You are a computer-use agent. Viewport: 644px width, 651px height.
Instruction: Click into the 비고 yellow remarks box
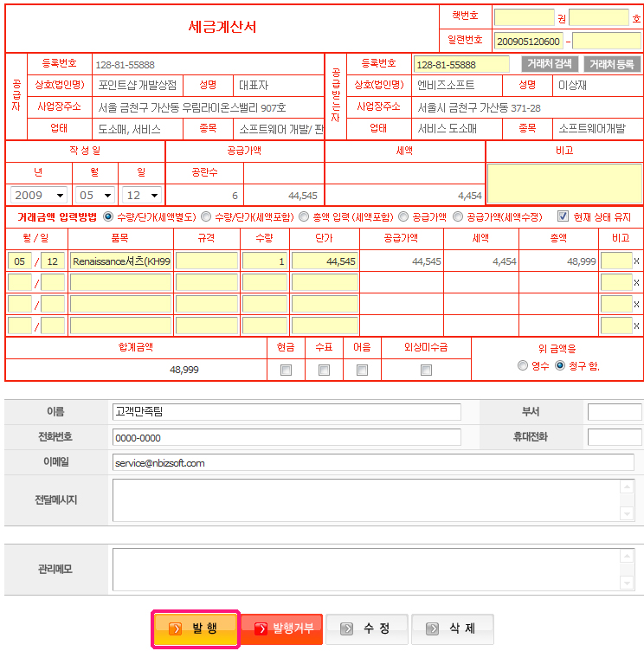pyautogui.click(x=563, y=183)
